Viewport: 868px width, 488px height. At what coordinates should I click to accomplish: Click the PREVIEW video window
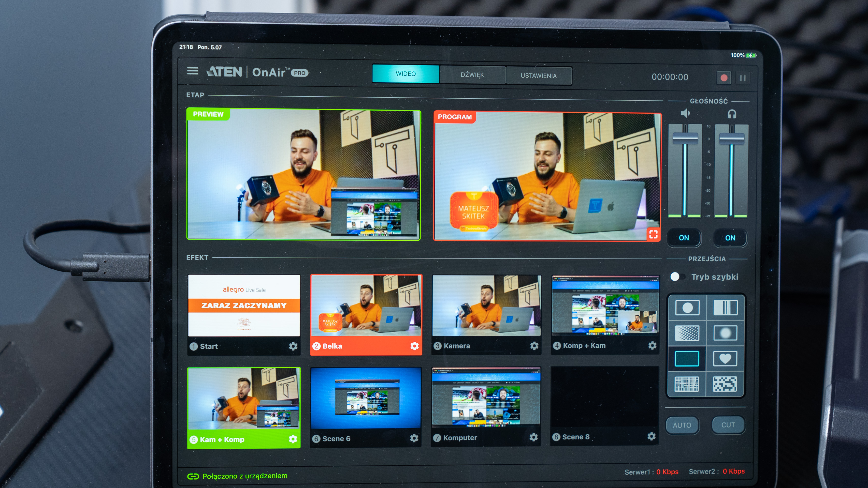pyautogui.click(x=304, y=174)
